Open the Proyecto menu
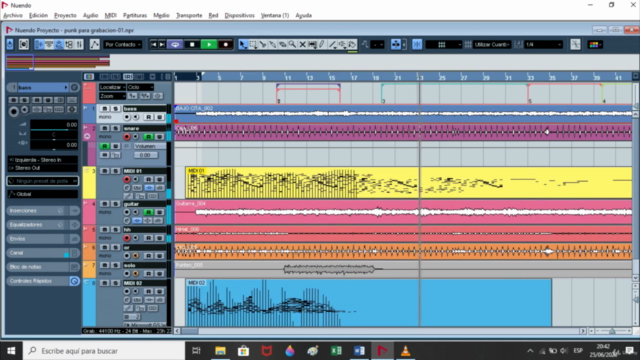 [65, 15]
